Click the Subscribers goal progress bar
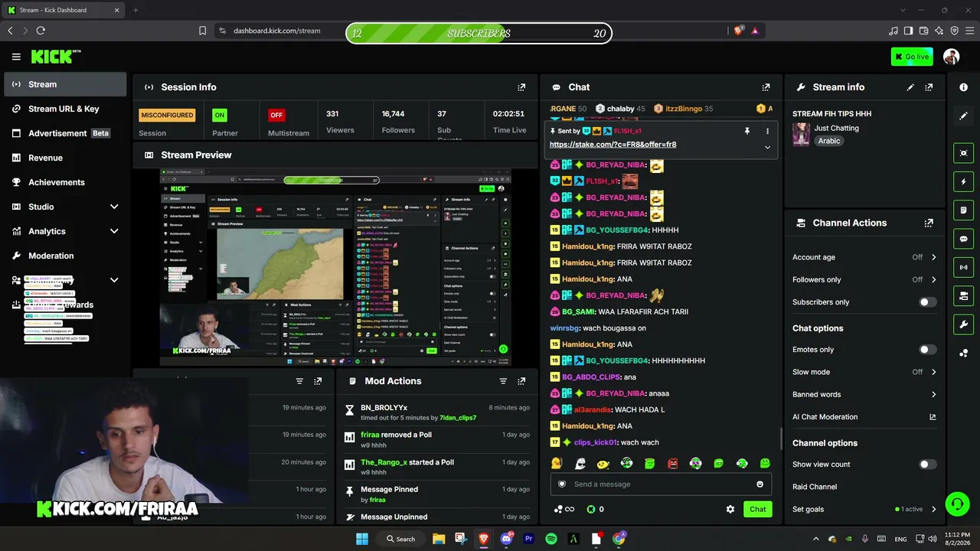980x551 pixels. pos(479,33)
